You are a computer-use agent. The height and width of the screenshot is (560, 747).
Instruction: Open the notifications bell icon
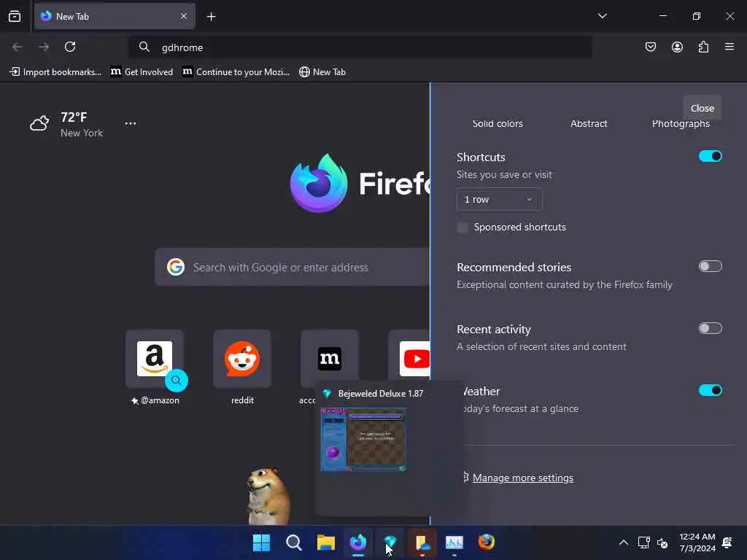[727, 542]
